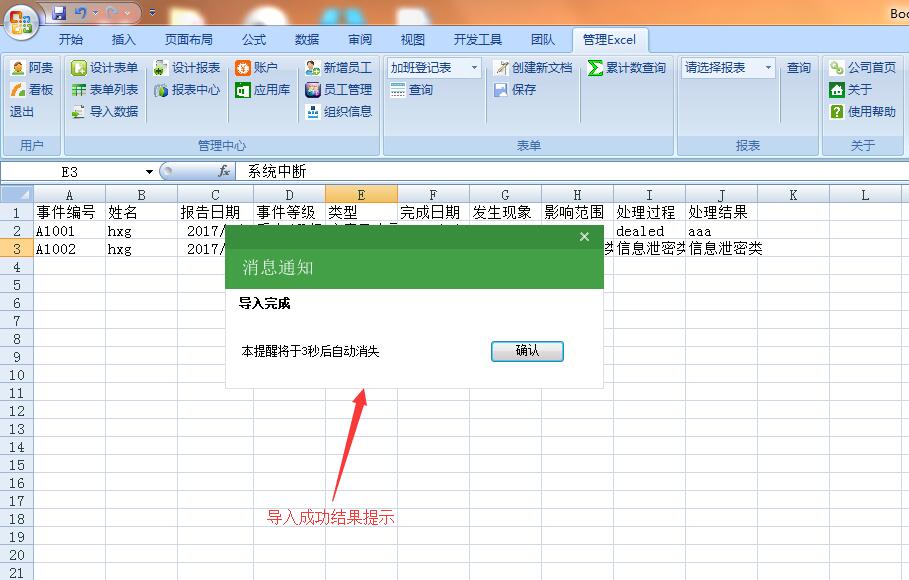Click 新增员工 to add employee
The image size is (909, 580).
pyautogui.click(x=339, y=68)
